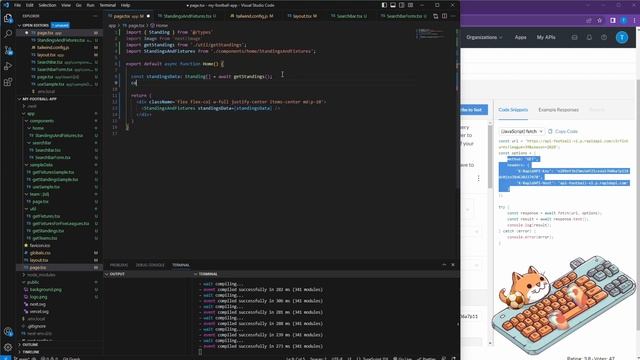Open the (JavaScript) fetch language dropdown
The height and width of the screenshot is (360, 640).
tap(521, 131)
